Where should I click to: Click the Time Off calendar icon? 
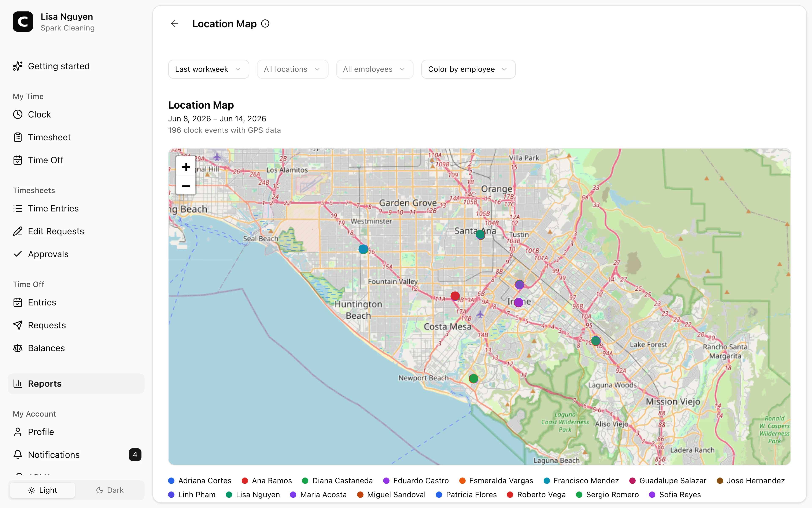(x=18, y=160)
